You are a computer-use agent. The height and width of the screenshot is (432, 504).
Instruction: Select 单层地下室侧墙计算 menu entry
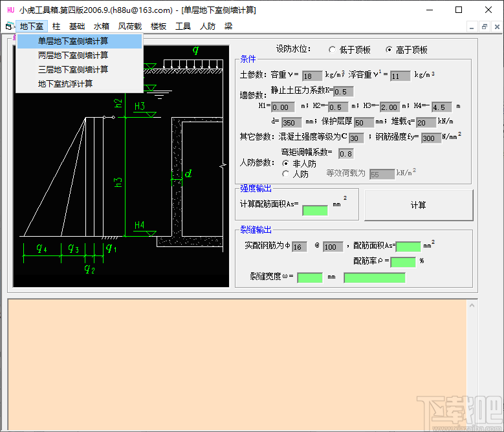[80, 41]
